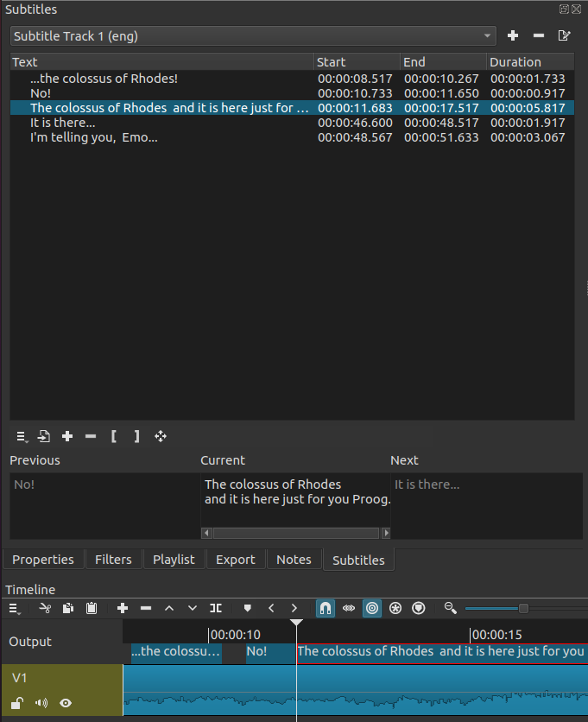The height and width of the screenshot is (722, 588).
Task: Overwrite clip with down chevron icon
Action: click(x=193, y=608)
